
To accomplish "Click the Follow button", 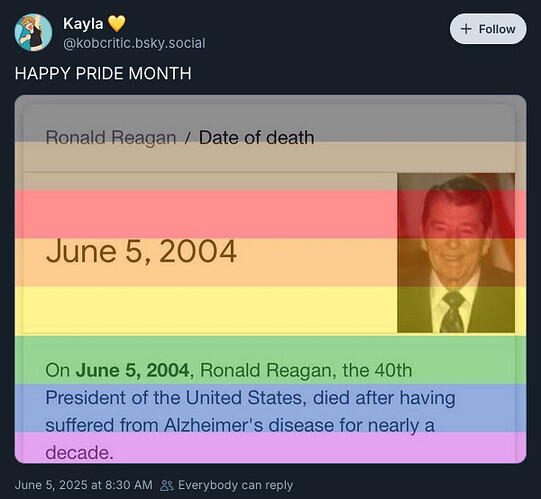I will pyautogui.click(x=488, y=29).
